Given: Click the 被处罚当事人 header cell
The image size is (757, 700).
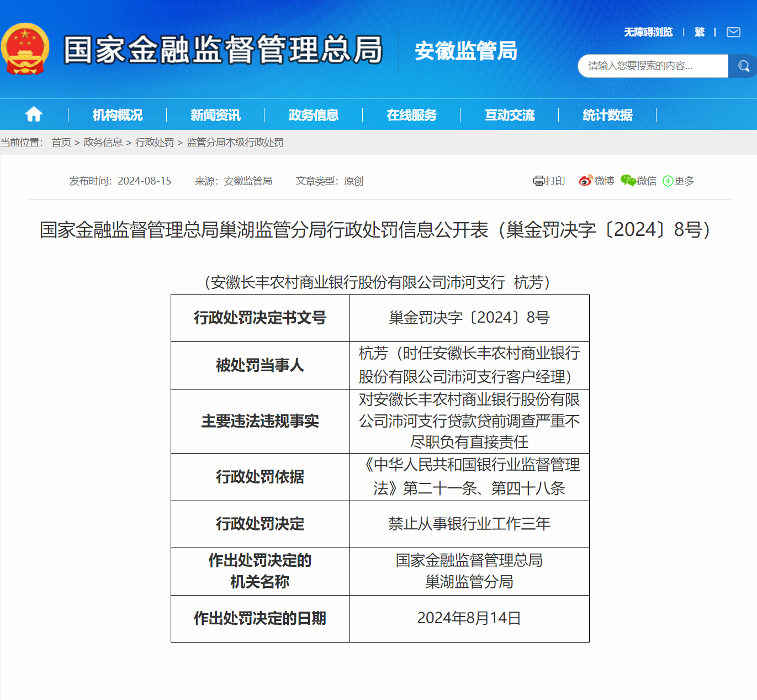Looking at the screenshot, I should (260, 365).
